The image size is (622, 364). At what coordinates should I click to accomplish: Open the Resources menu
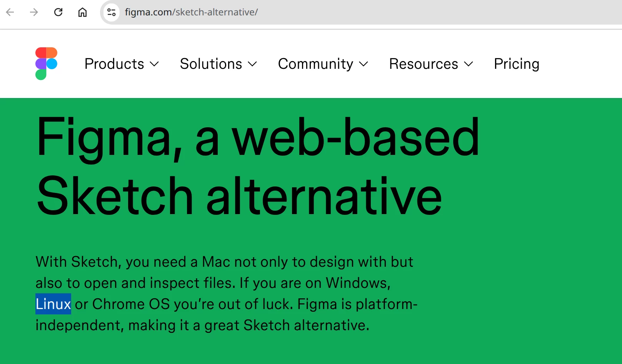[x=431, y=64]
